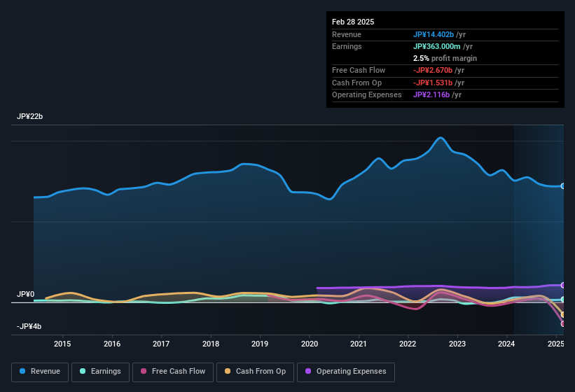Click the -JP¥1.531b cash from op value
The height and width of the screenshot is (392, 575).
[433, 83]
